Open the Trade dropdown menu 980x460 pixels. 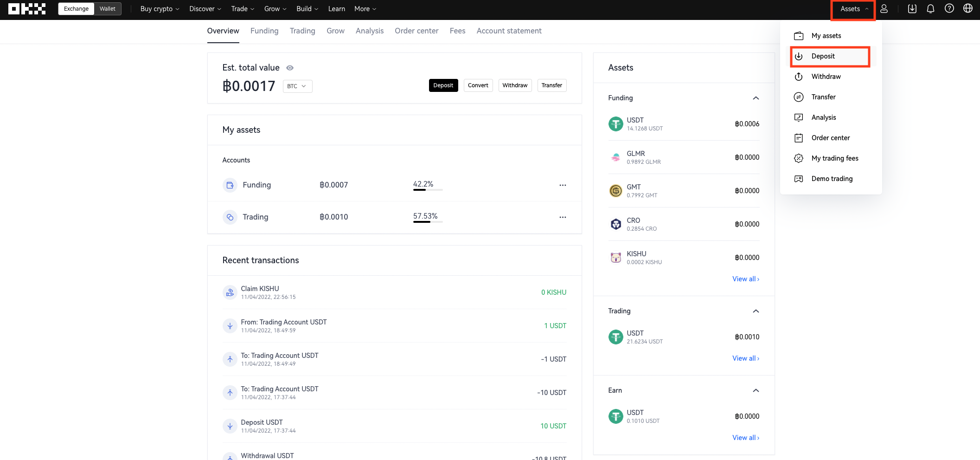(x=243, y=9)
